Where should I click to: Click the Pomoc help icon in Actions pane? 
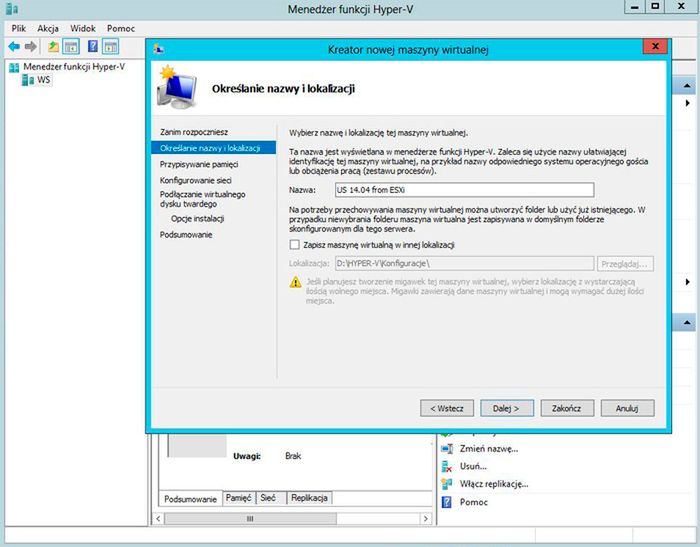(447, 502)
